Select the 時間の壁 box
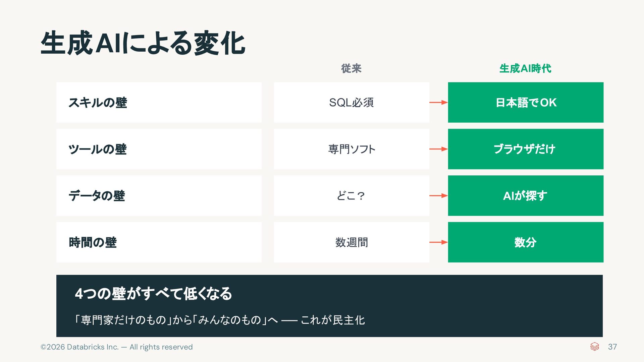The height and width of the screenshot is (362, 644). 159,242
